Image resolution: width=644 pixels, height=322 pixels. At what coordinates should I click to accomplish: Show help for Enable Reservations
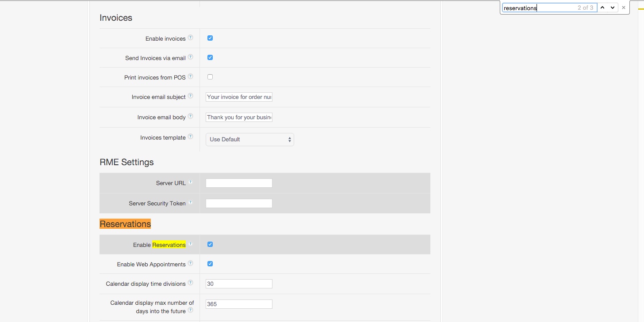click(190, 244)
